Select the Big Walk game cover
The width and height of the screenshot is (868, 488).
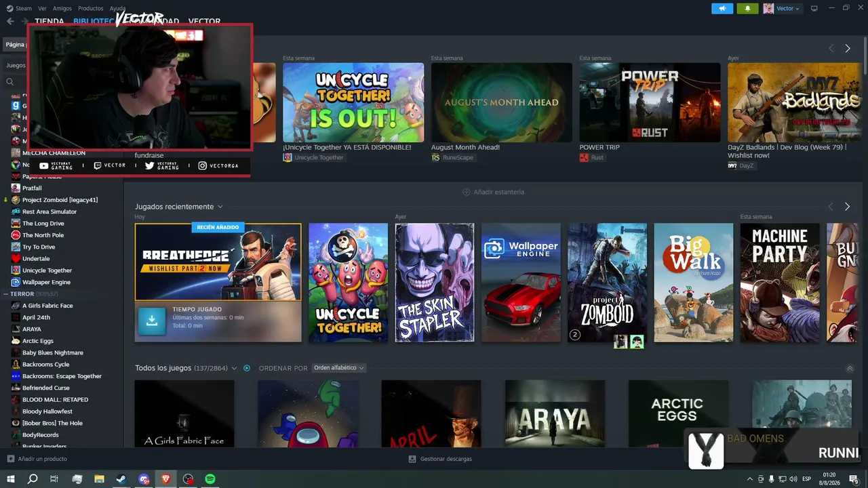coord(694,283)
